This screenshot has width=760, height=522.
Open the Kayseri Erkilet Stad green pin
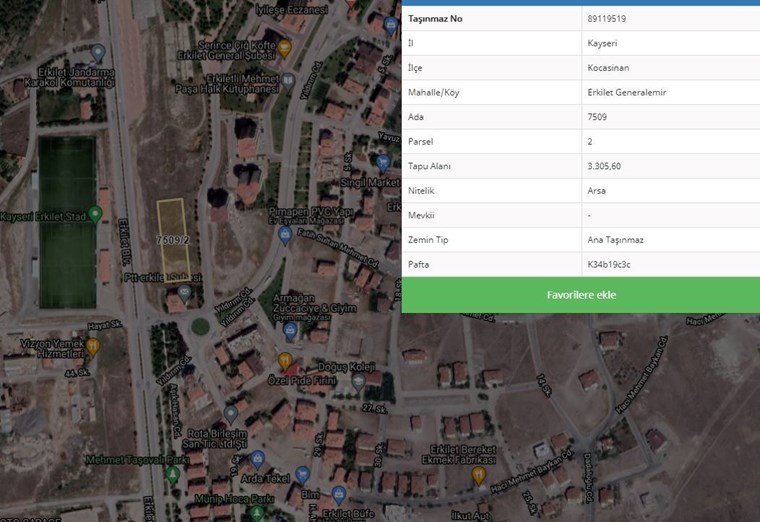[x=95, y=214]
